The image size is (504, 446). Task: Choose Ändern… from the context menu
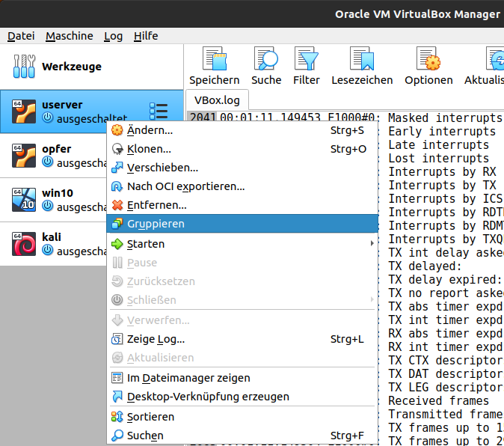click(242, 130)
